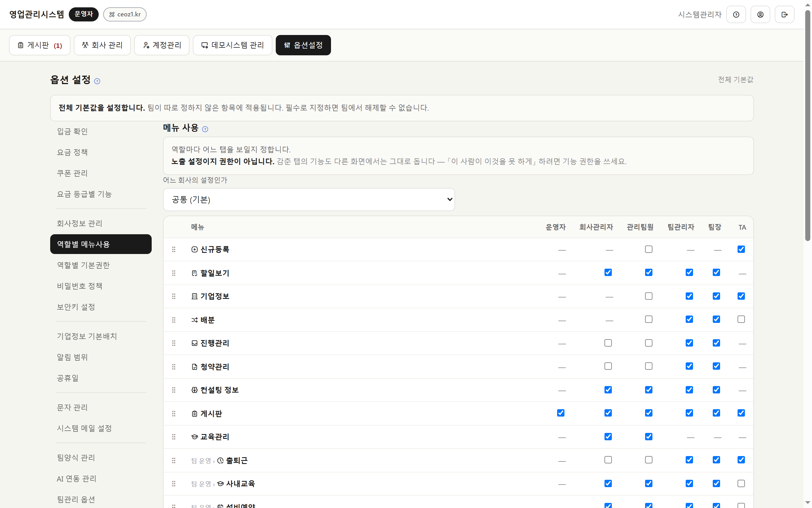Select the 옵션설정 tab
The width and height of the screenshot is (812, 508).
(x=303, y=45)
